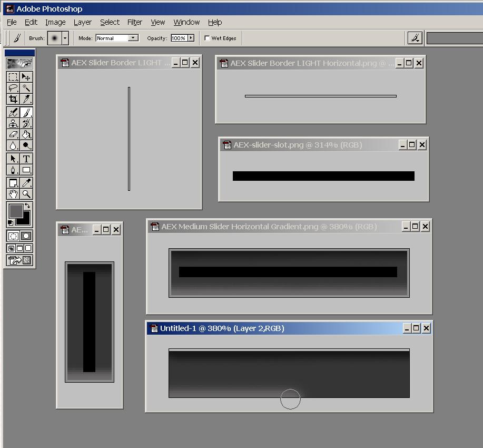The image size is (483, 448).
Task: Select the Magic Wand tool
Action: pyautogui.click(x=26, y=89)
